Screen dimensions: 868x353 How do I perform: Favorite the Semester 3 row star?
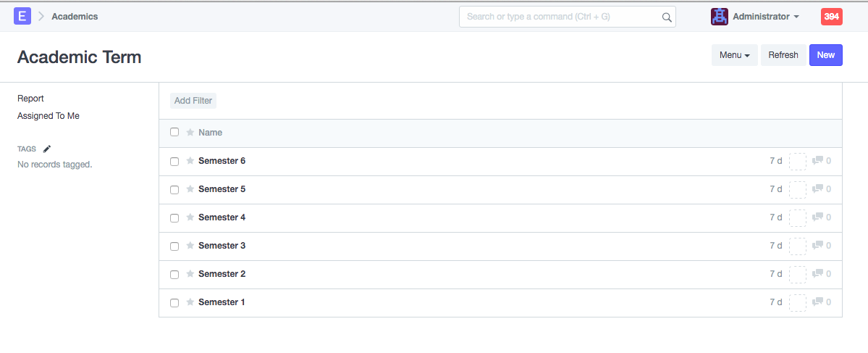pyautogui.click(x=190, y=246)
